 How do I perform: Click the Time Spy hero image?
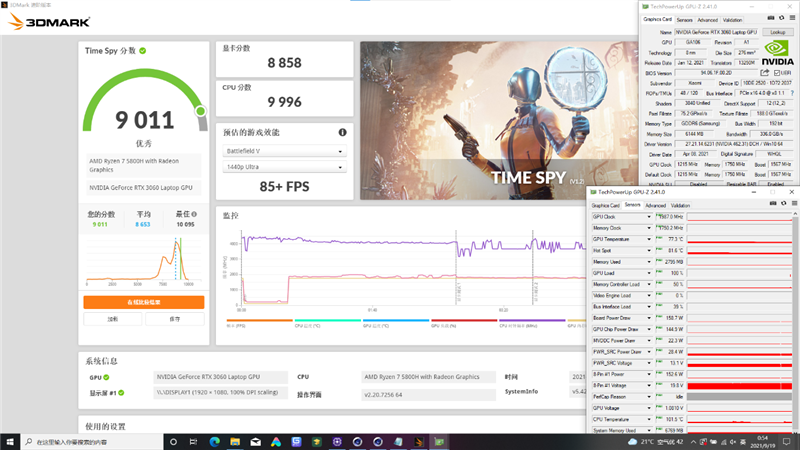coord(499,120)
